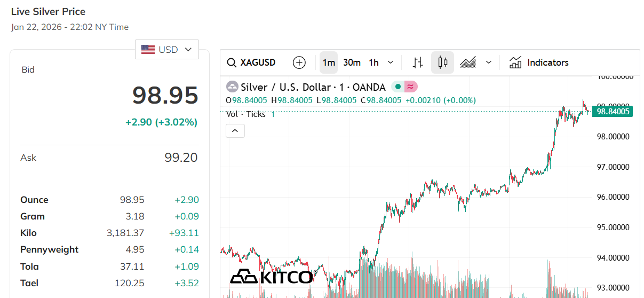Open the chart style dropdown chevron
The width and height of the screenshot is (644, 298).
tap(489, 62)
